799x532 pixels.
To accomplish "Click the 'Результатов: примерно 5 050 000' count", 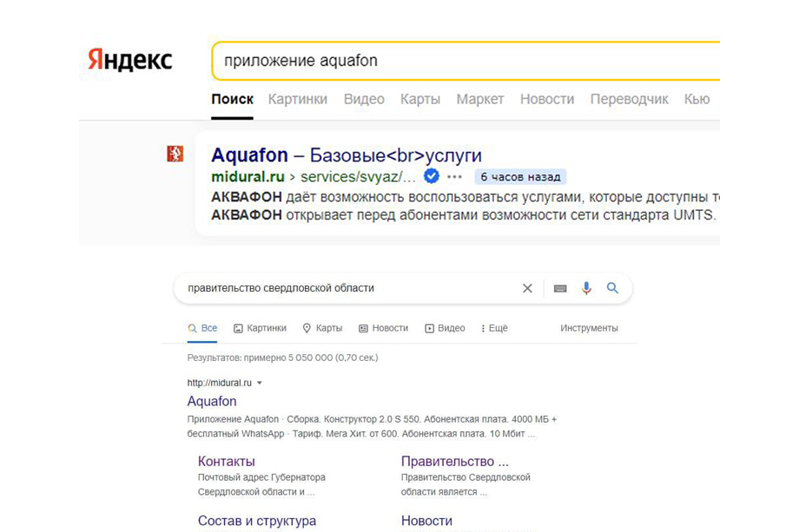I will click(x=283, y=358).
